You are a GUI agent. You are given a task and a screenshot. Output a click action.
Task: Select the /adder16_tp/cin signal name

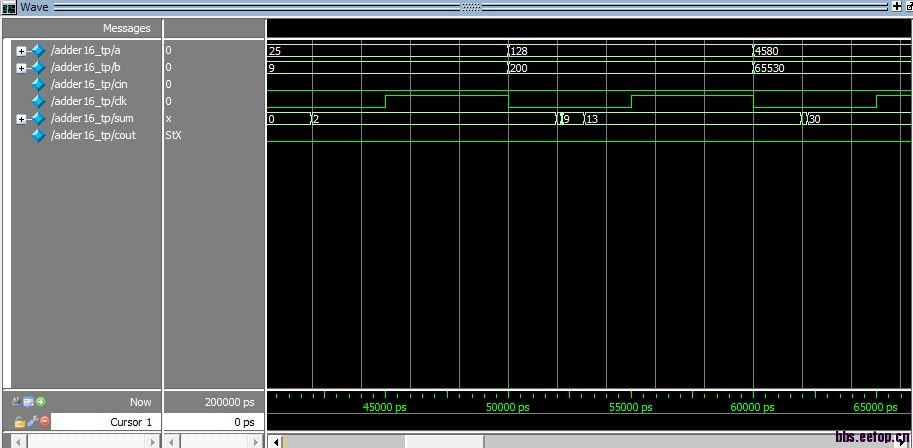click(89, 84)
